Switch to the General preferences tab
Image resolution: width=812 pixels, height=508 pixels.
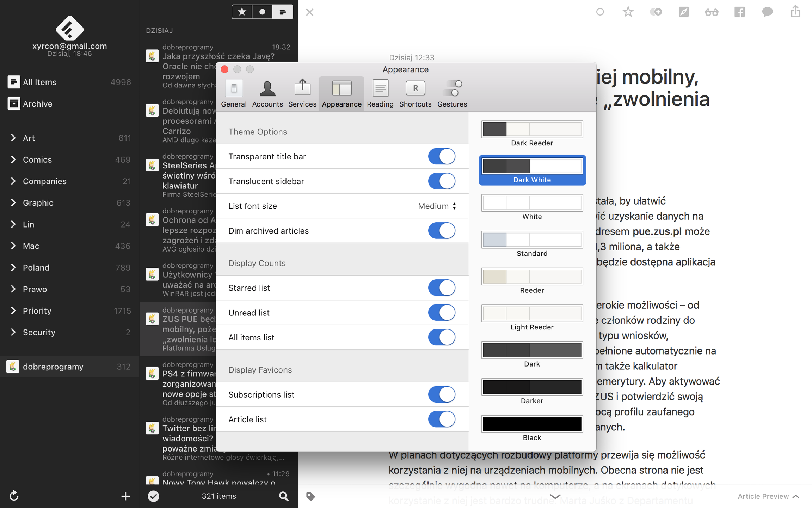point(234,94)
